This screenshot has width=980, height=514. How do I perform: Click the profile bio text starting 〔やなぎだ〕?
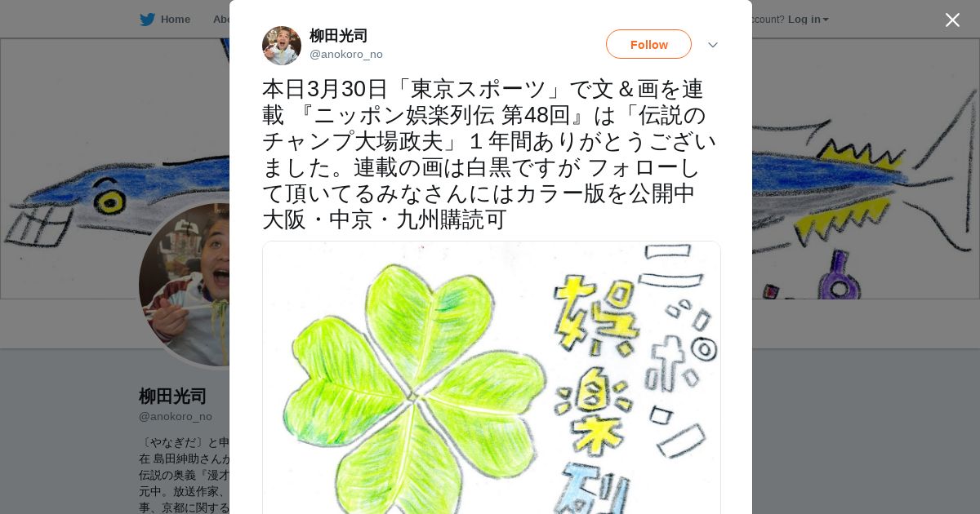point(185,475)
